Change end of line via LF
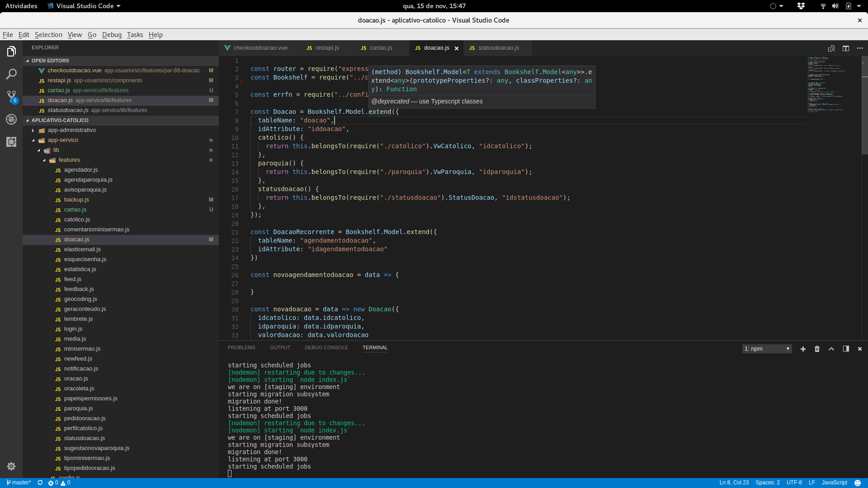 tap(811, 483)
